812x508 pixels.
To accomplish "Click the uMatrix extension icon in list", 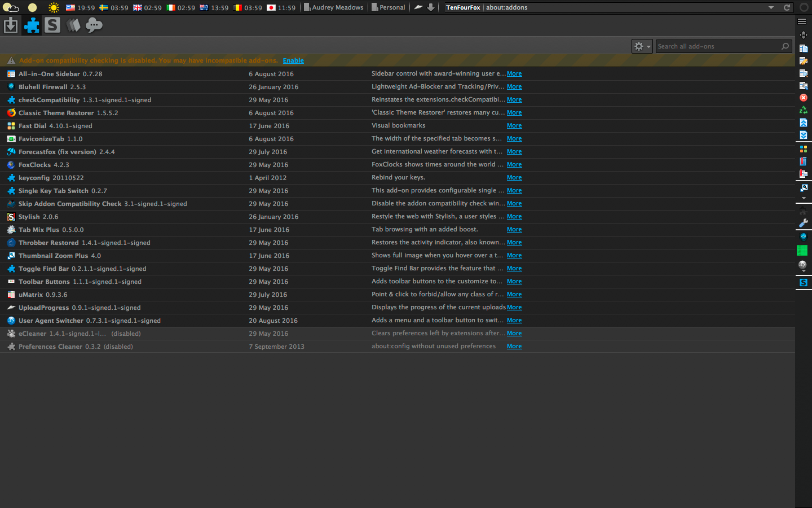I will click(11, 295).
